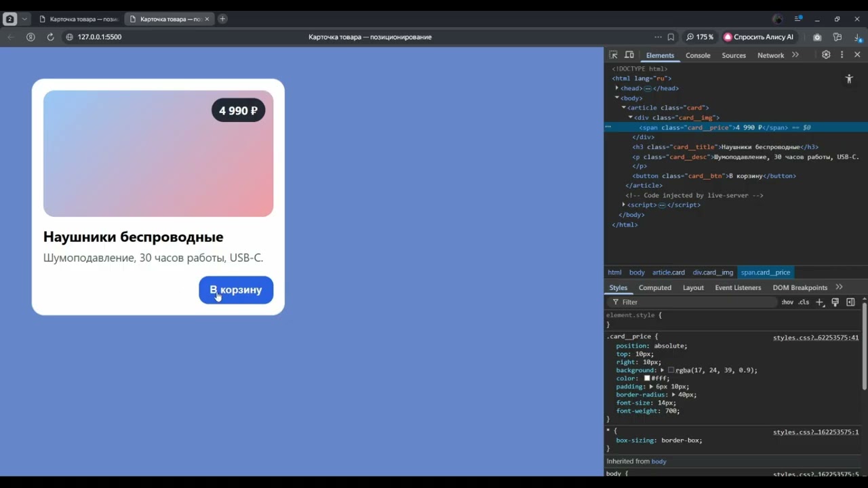Toggle the computed styles sidebar icon
The height and width of the screenshot is (488, 868).
[850, 302]
